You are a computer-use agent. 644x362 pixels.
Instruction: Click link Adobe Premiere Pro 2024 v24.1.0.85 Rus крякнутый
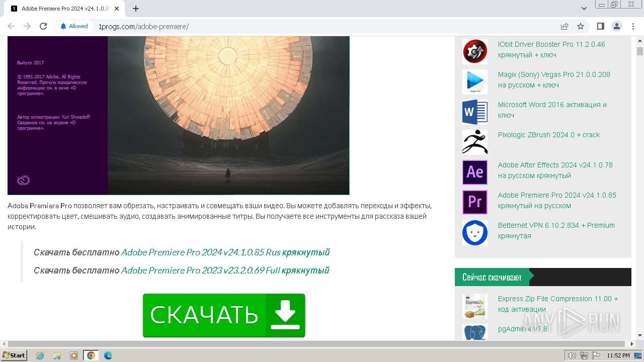[225, 252]
